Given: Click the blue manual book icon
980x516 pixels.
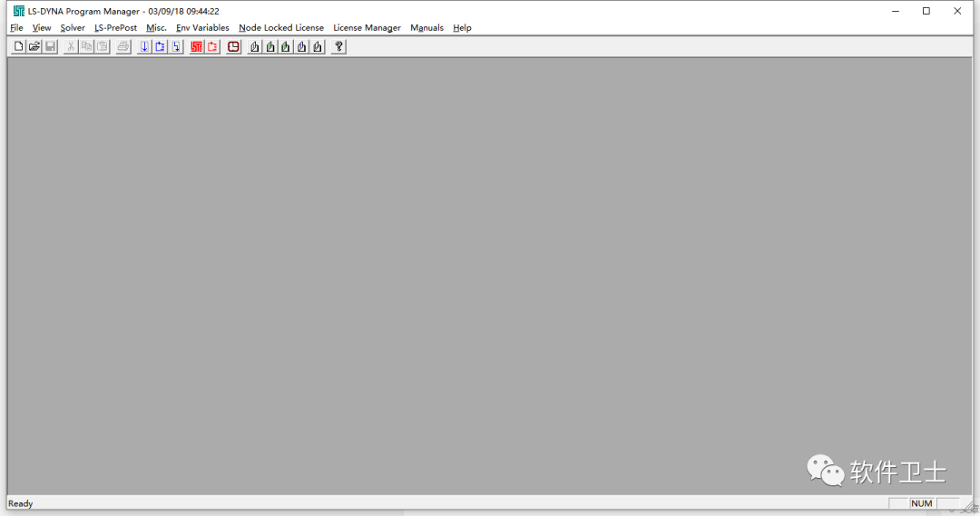Looking at the screenshot, I should [302, 47].
